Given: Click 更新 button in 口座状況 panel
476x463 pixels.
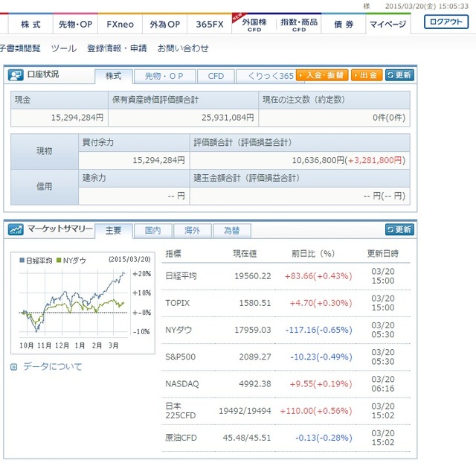Looking at the screenshot, I should 399,75.
